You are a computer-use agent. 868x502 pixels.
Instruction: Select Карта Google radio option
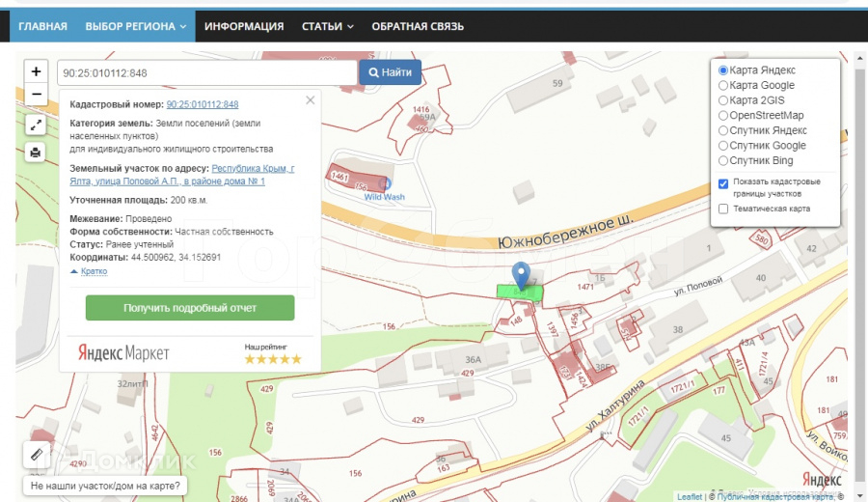pyautogui.click(x=723, y=86)
